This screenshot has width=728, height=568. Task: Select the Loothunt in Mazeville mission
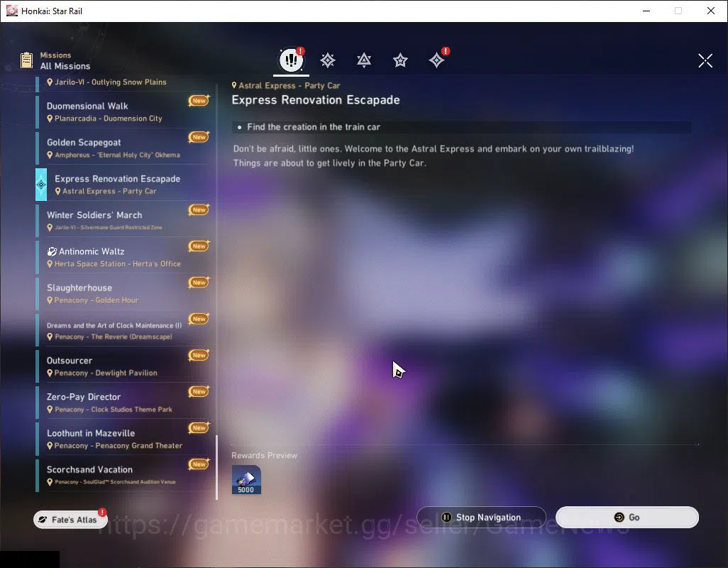click(123, 439)
